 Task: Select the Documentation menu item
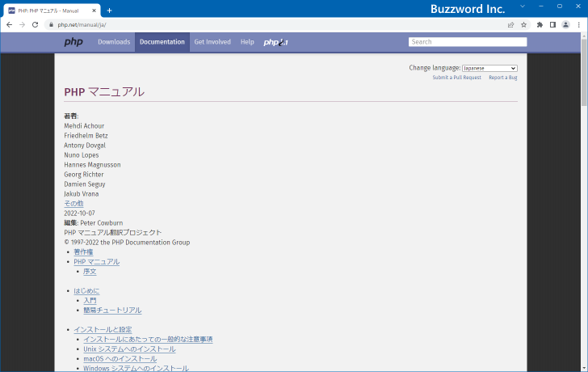pos(162,42)
